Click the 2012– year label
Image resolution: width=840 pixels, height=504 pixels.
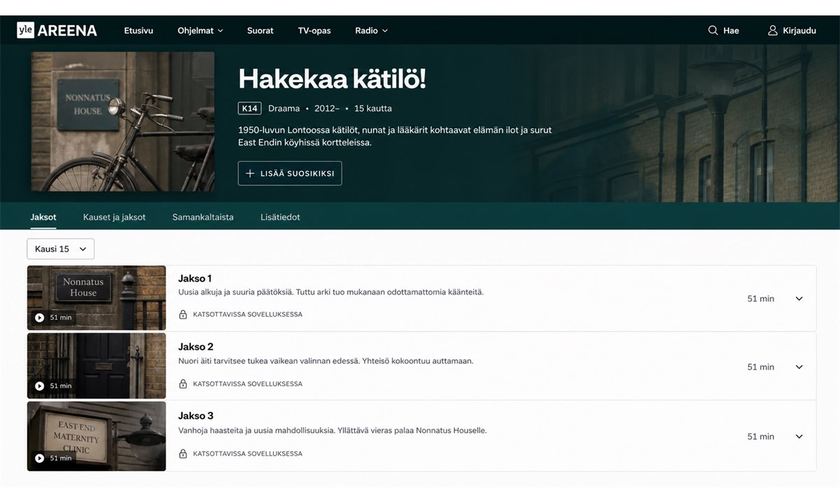point(327,108)
